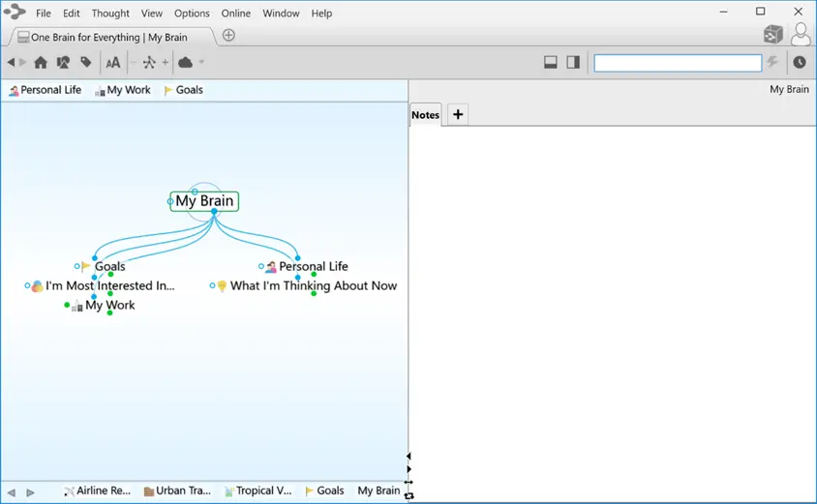The width and height of the screenshot is (817, 504).
Task: Add a new brain tab
Action: click(228, 36)
